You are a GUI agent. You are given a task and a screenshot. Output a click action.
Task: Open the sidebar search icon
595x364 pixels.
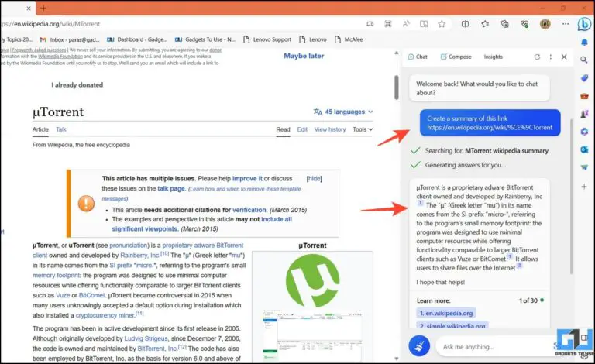click(584, 57)
